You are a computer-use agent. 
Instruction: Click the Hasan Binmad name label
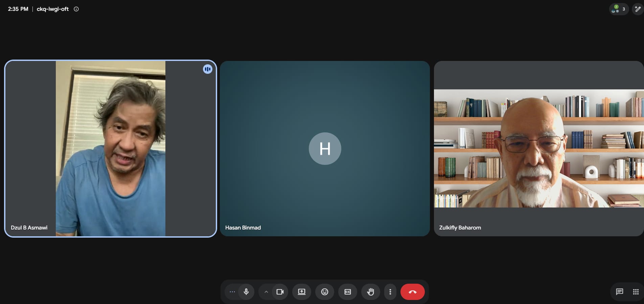243,227
